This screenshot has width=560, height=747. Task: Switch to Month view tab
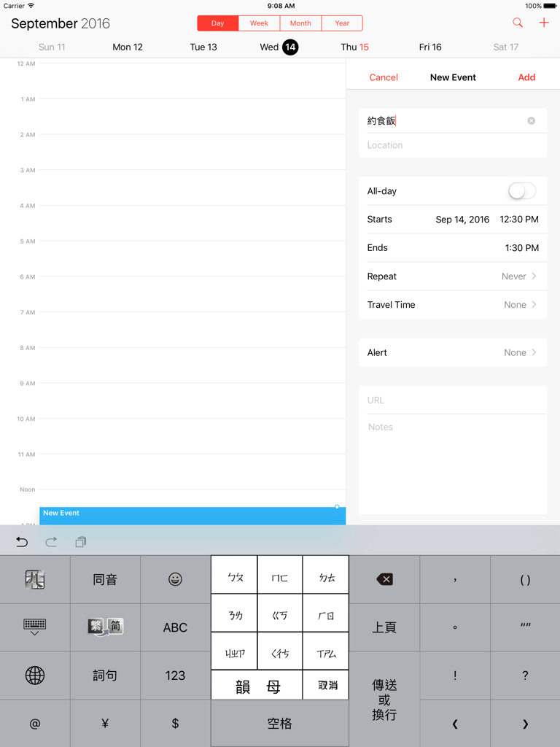tap(300, 23)
